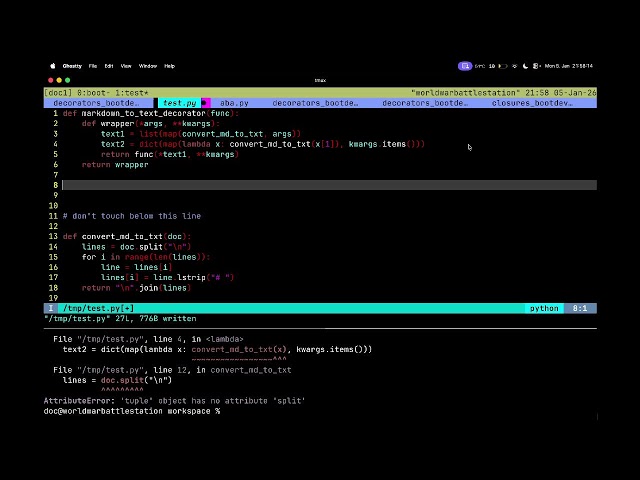Click the "tmux" window title
The width and height of the screenshot is (640, 480).
pos(320,80)
